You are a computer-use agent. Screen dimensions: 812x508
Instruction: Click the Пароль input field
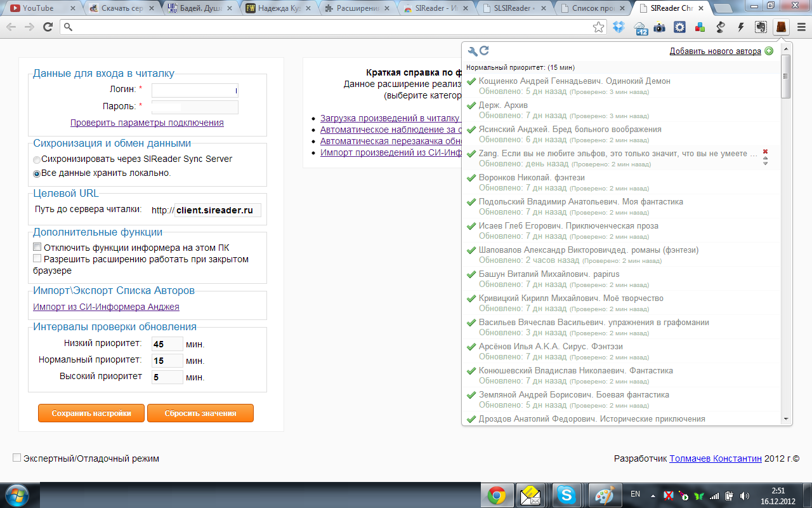point(195,107)
